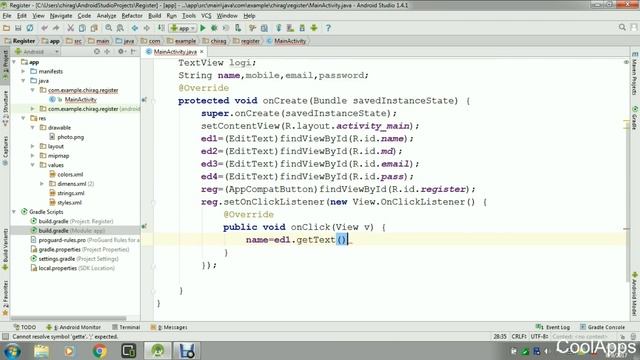Click collapse-all icon in project panel
Image resolution: width=640 pixels, height=360 pixels.
tap(107, 51)
